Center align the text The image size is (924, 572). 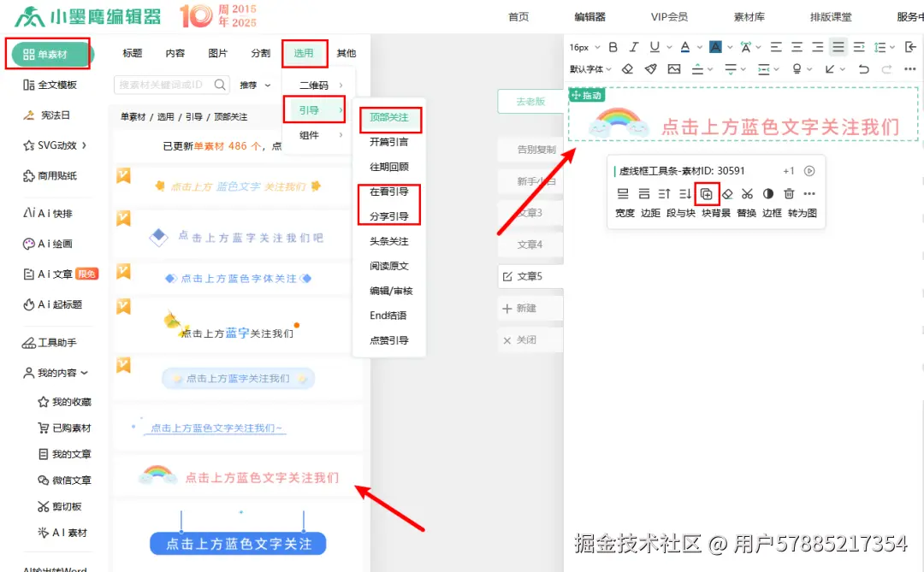(797, 47)
